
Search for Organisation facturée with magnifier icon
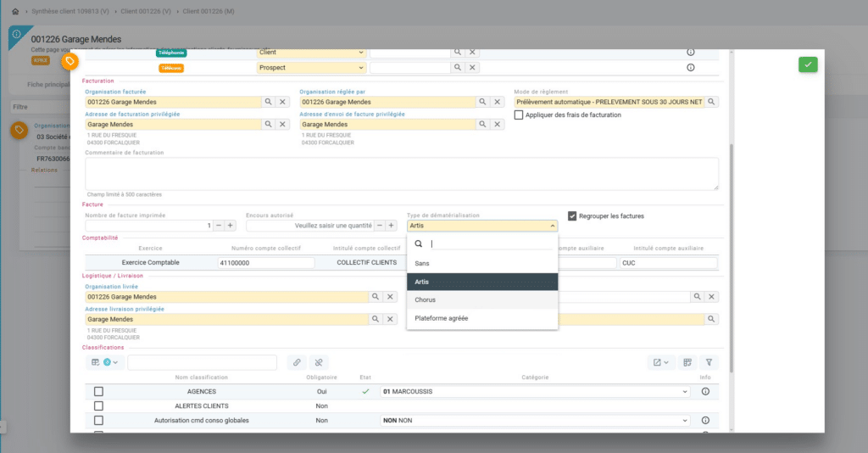click(x=267, y=102)
